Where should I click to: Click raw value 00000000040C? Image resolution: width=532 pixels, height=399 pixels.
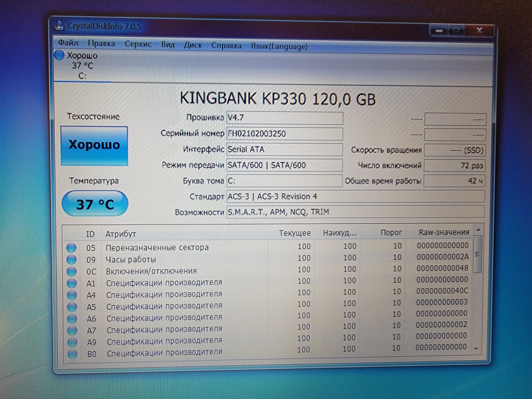click(442, 291)
